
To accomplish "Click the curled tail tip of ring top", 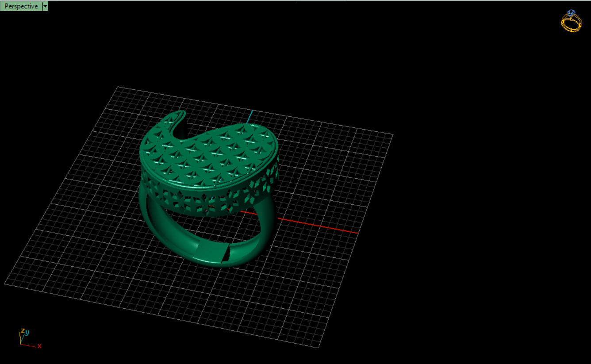I will [179, 115].
